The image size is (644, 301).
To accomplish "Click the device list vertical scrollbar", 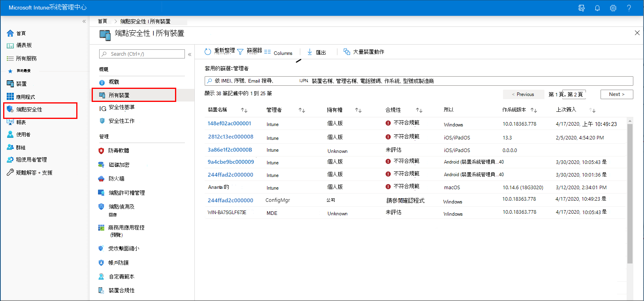I will (x=630, y=194).
